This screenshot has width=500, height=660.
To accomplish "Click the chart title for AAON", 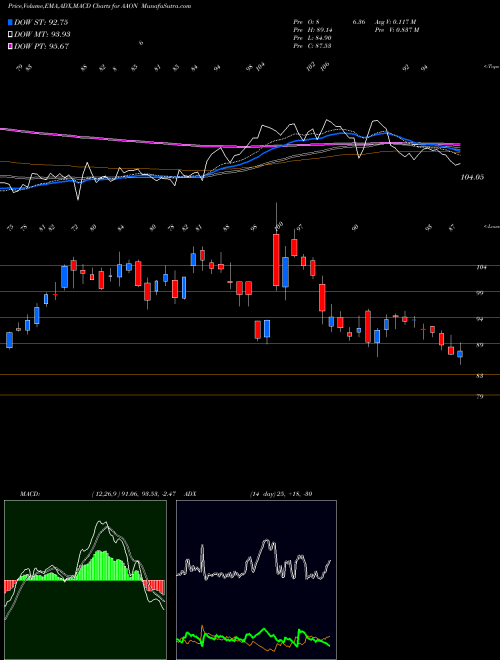I will [99, 6].
